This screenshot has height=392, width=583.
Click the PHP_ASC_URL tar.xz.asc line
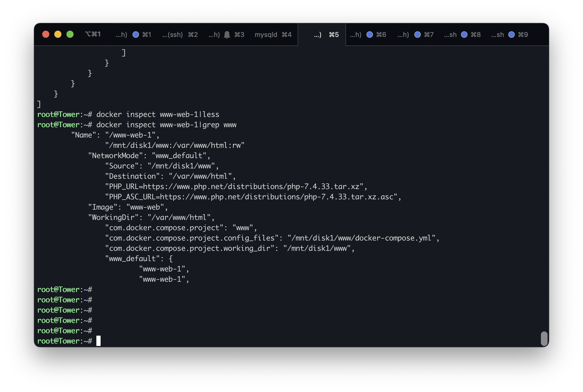pyautogui.click(x=253, y=197)
